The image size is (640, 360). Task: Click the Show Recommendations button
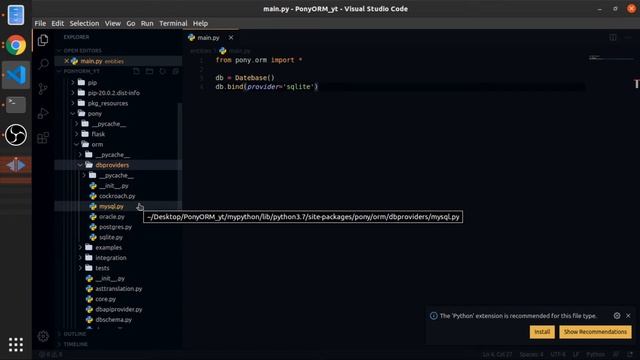595,332
